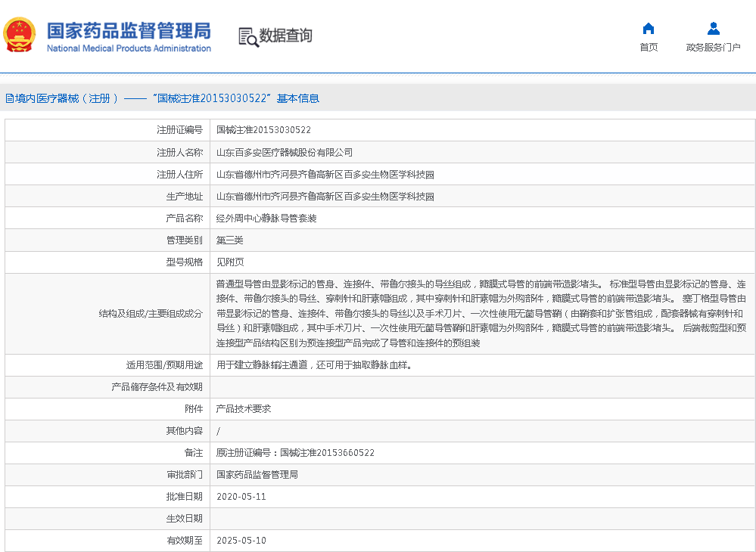The image size is (756, 552).
Task: Open 政务服务门户 person icon
Action: click(x=713, y=29)
